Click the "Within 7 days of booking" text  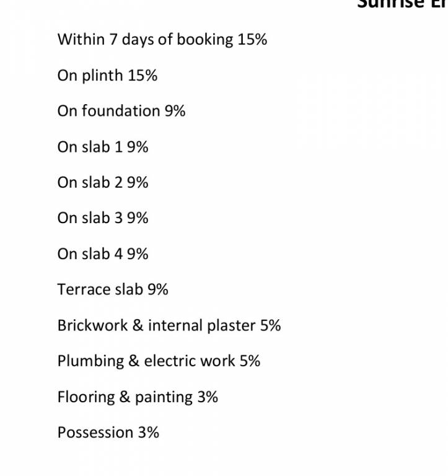(146, 40)
